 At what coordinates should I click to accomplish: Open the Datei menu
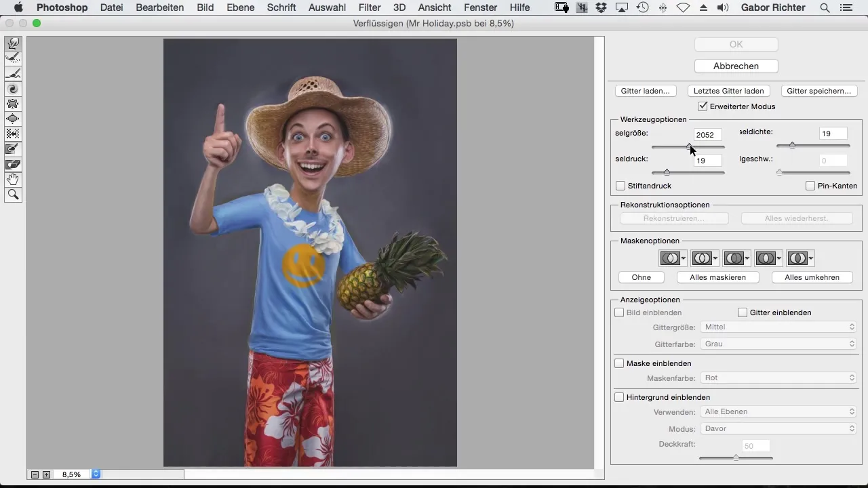tap(112, 8)
